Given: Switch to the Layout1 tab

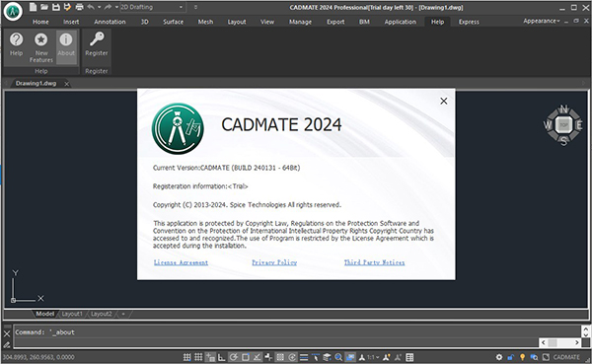Looking at the screenshot, I should 72,314.
